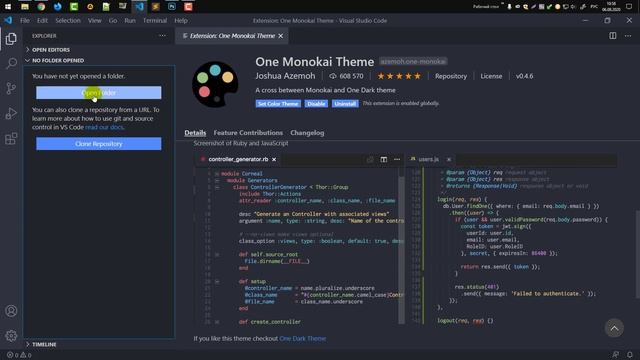Viewport: 640px width, 360px height.
Task: Open the Run menu
Action: tap(130, 20)
